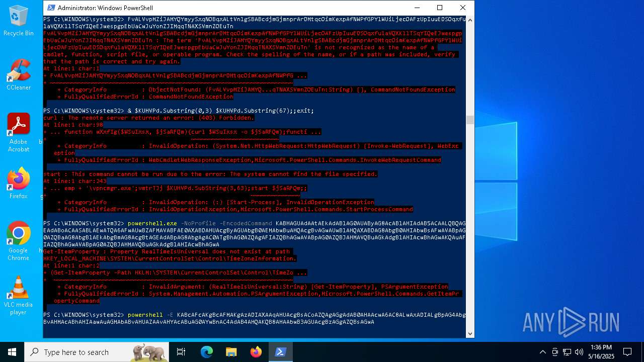
Task: Maximize the PowerShell window
Action: (x=440, y=8)
